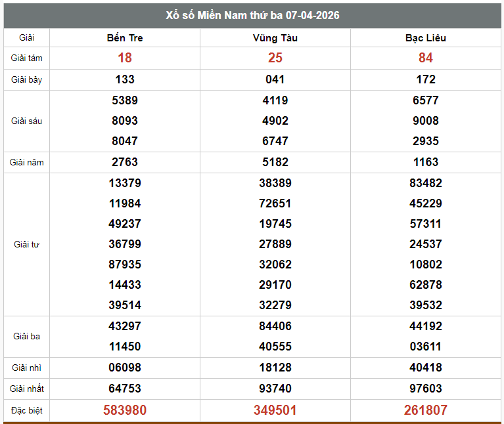Click Bến Tre special prize number 583980
Screen dimensions: 504x424
[x=125, y=410]
